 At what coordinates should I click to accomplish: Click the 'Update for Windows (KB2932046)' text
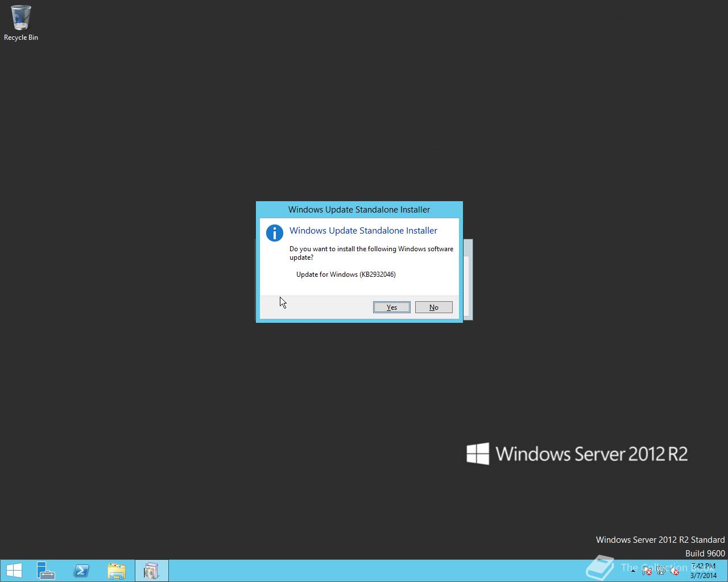(346, 275)
